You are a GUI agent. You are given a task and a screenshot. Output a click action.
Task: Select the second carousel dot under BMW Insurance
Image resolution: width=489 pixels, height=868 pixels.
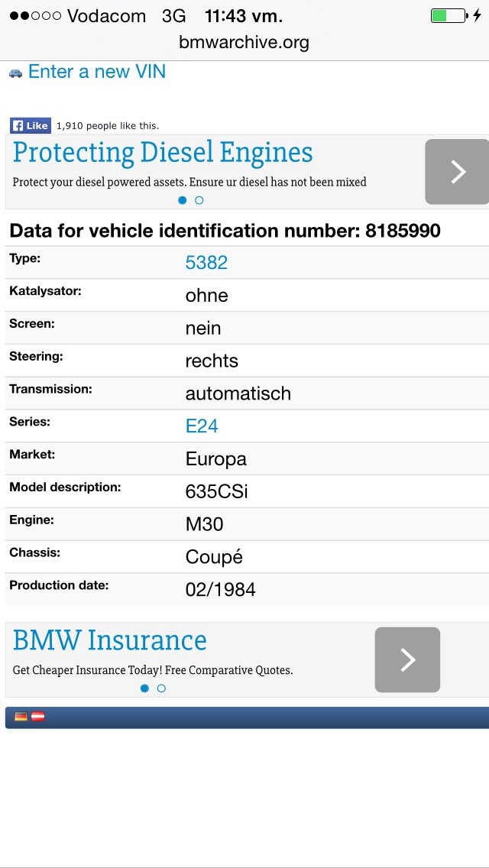pyautogui.click(x=162, y=688)
